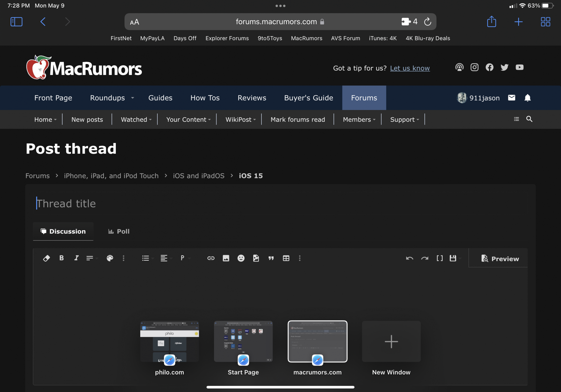Open the Buyer's Guide section
The image size is (561, 392).
[x=309, y=98]
